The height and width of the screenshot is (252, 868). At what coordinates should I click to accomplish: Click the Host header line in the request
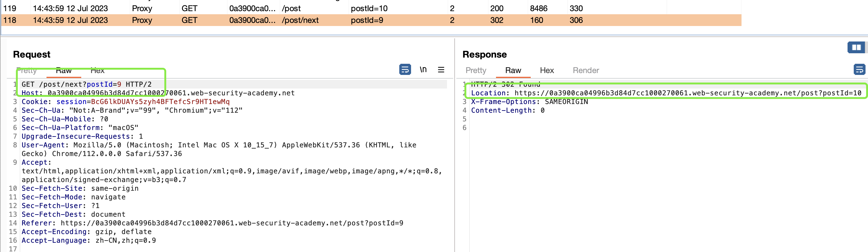click(158, 93)
